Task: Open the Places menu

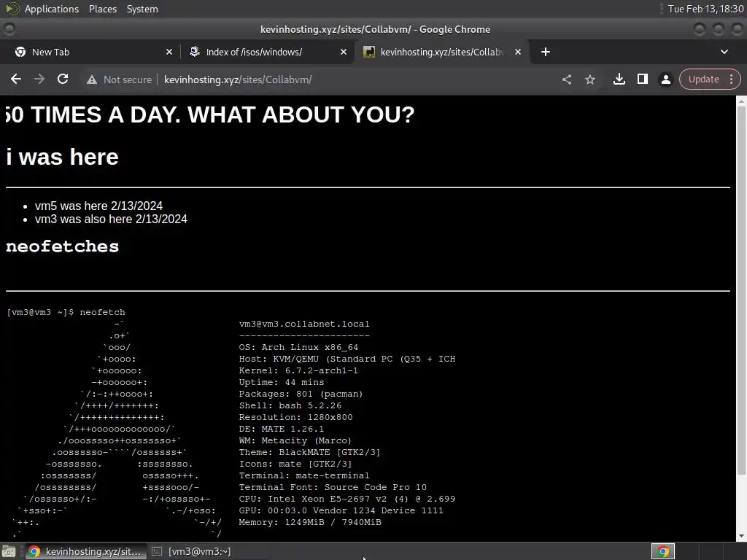Action: coord(102,9)
